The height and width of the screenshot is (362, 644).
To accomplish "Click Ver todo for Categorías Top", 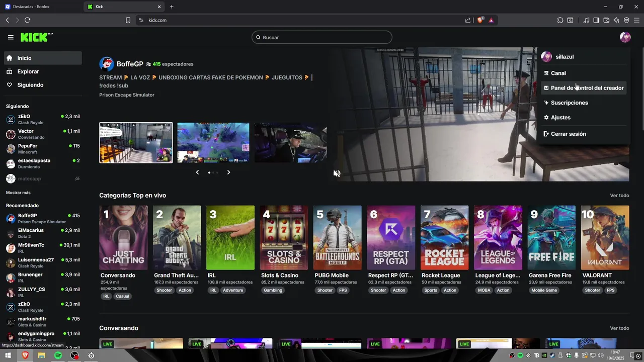I will [x=619, y=196].
